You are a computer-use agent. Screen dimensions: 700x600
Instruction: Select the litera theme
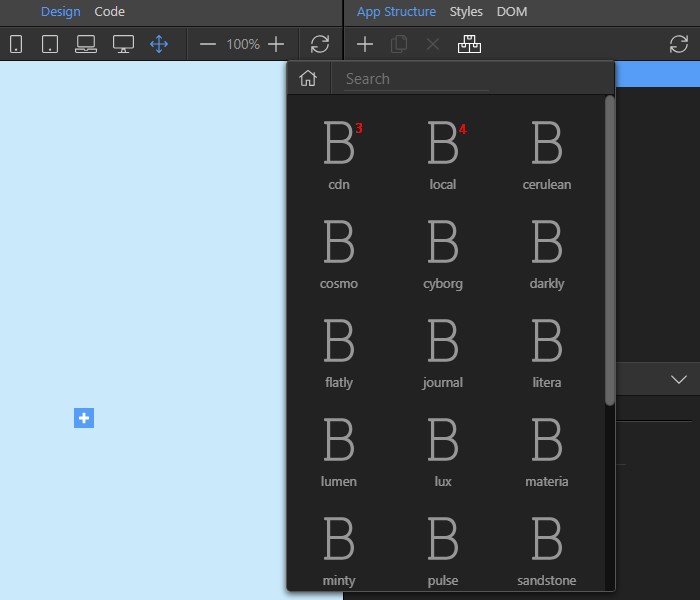pos(547,353)
